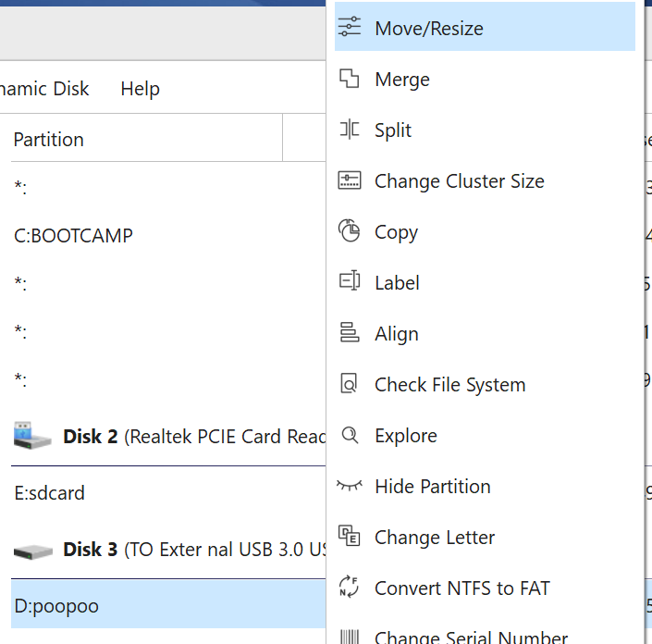Click the Explore magnifier icon
The width and height of the screenshot is (652, 644).
350,436
